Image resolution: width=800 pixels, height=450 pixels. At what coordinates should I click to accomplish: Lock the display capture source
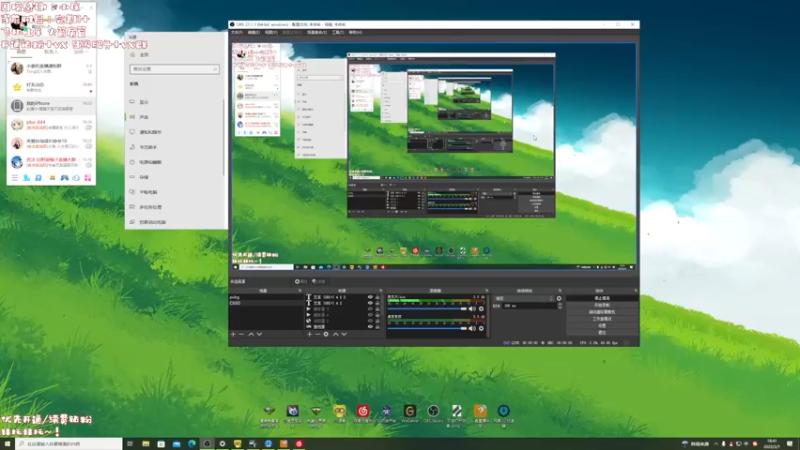click(378, 327)
